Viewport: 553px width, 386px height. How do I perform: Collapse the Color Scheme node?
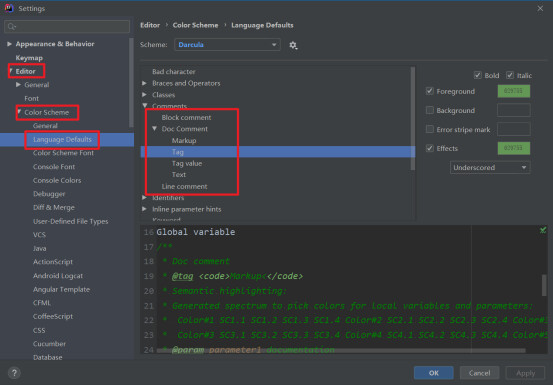19,112
